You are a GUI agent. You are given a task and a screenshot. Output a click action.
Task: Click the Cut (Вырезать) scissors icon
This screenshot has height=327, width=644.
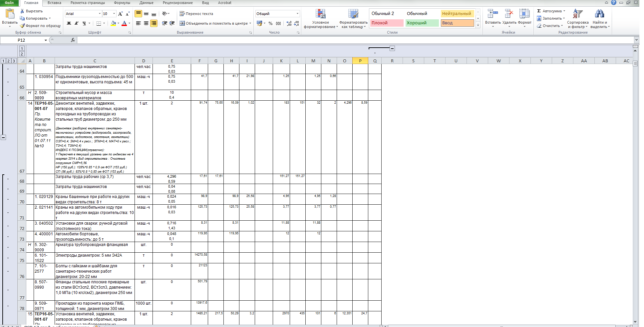22,11
